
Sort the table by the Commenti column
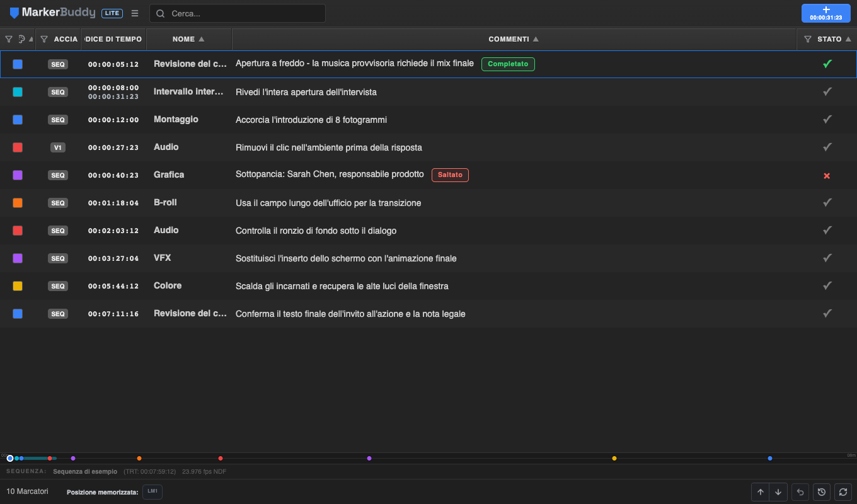pos(514,39)
